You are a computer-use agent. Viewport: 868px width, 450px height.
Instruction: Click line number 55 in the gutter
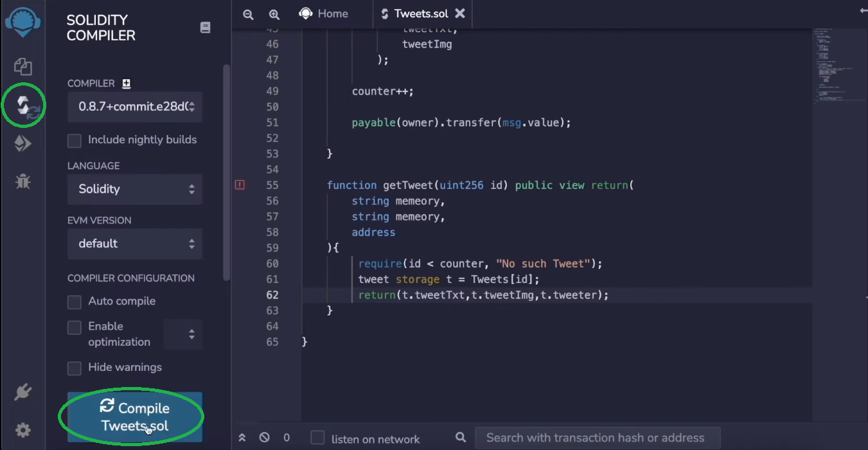(x=272, y=185)
